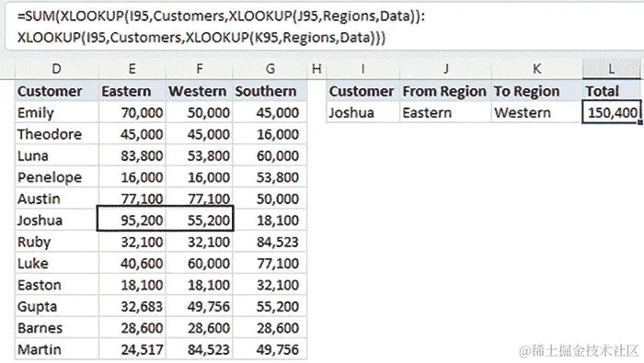Click the Martin customer name cell
This screenshot has width=644, height=363.
(57, 349)
